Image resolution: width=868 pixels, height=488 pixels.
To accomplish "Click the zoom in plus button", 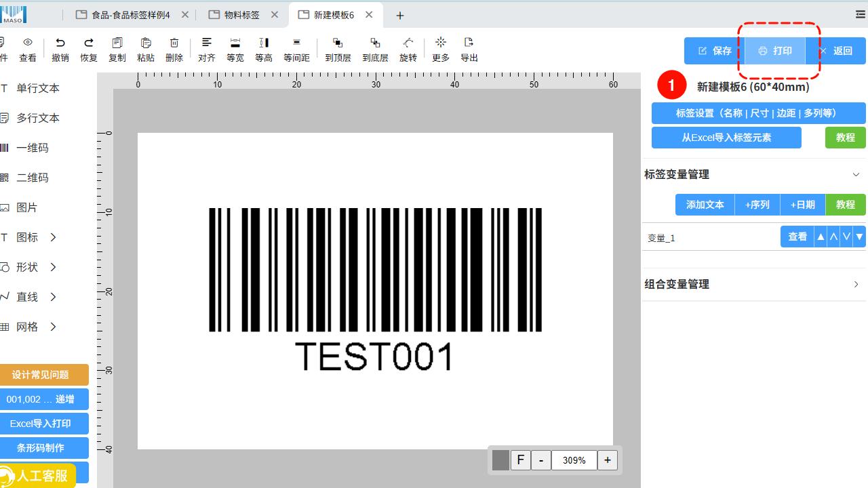I will pos(608,460).
